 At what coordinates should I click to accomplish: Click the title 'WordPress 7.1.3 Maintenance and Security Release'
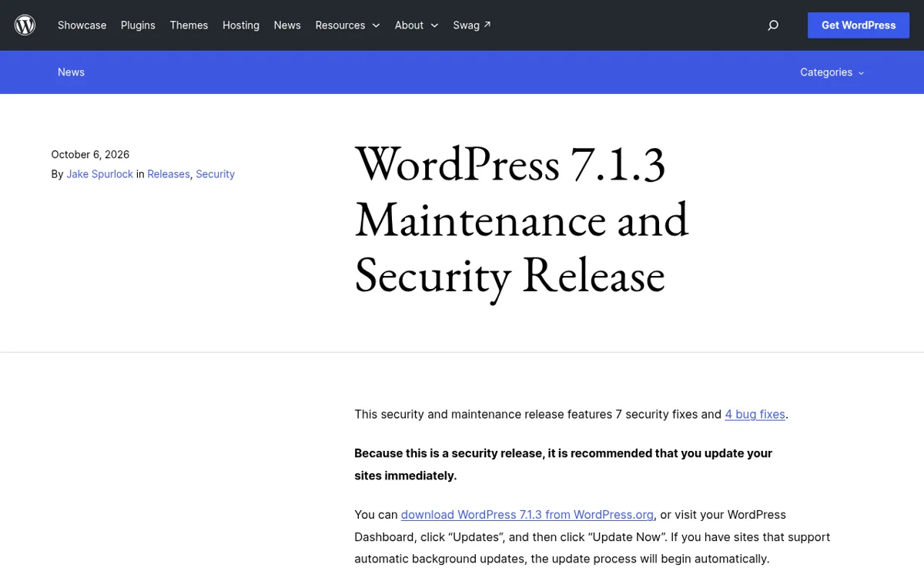pos(521,220)
